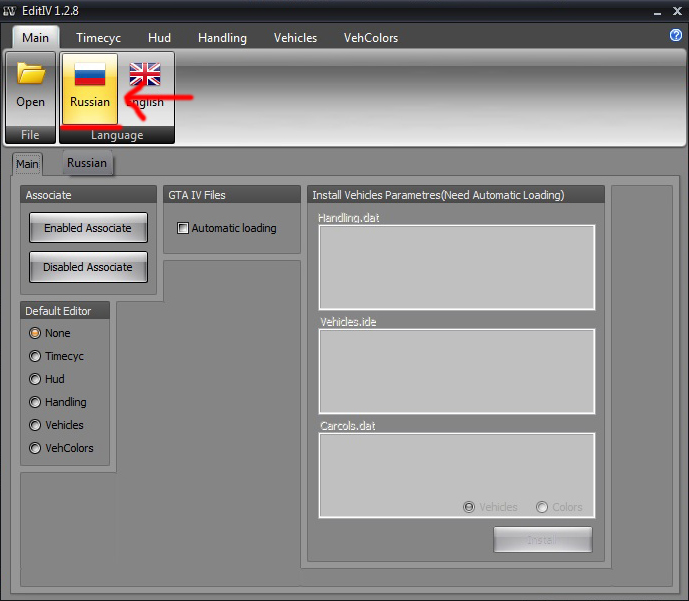Select the lower Main page tab
Screen dimensions: 689x601
pyautogui.click(x=27, y=164)
